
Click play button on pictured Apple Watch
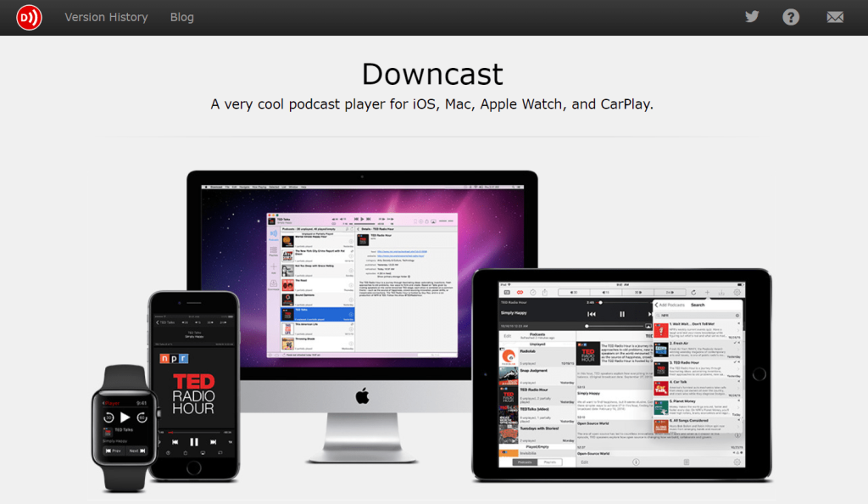[125, 417]
